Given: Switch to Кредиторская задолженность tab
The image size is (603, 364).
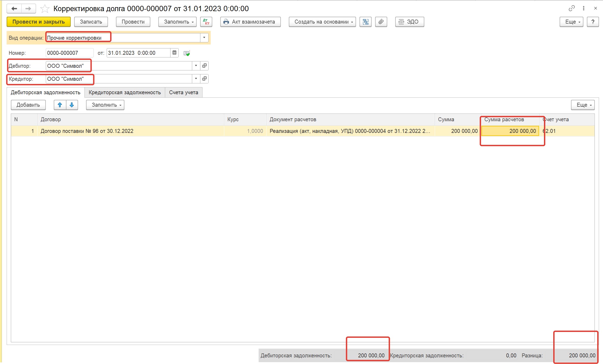Looking at the screenshot, I should click(125, 92).
